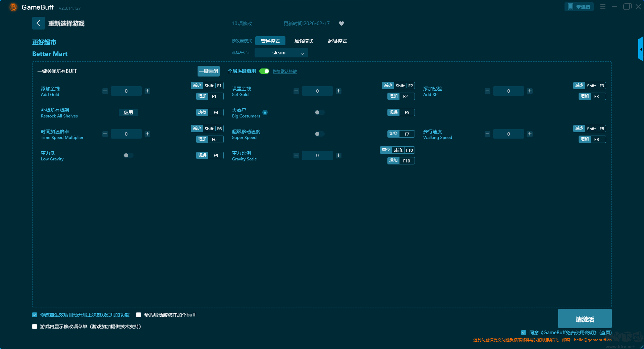Click the 恢复默认热键 restore hotkeys link

(x=284, y=71)
